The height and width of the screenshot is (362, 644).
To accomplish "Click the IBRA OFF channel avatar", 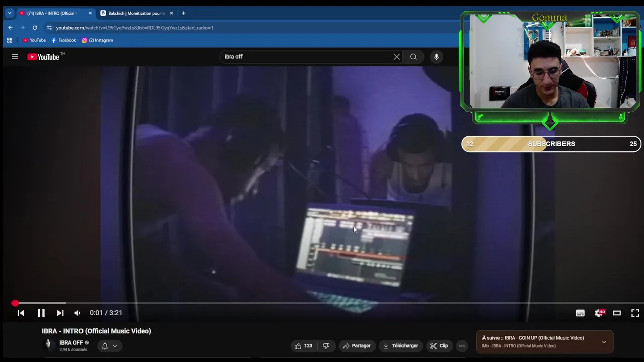I will click(48, 344).
